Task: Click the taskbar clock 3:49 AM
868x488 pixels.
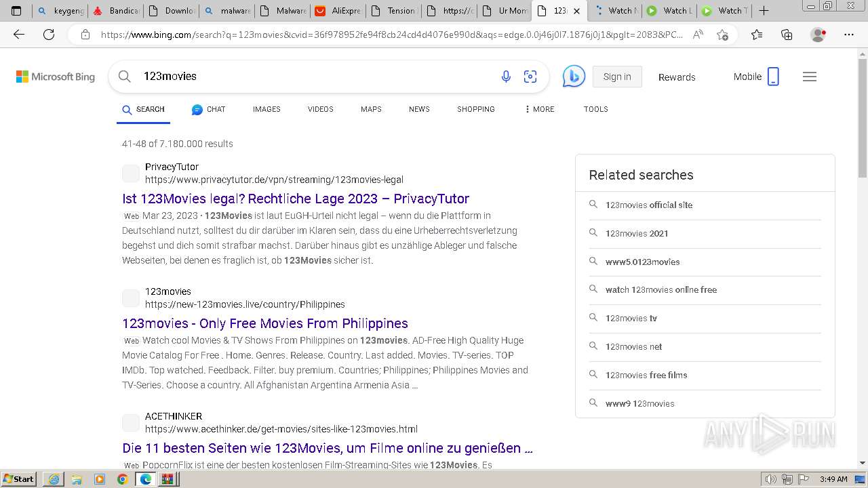Action: [x=833, y=479]
